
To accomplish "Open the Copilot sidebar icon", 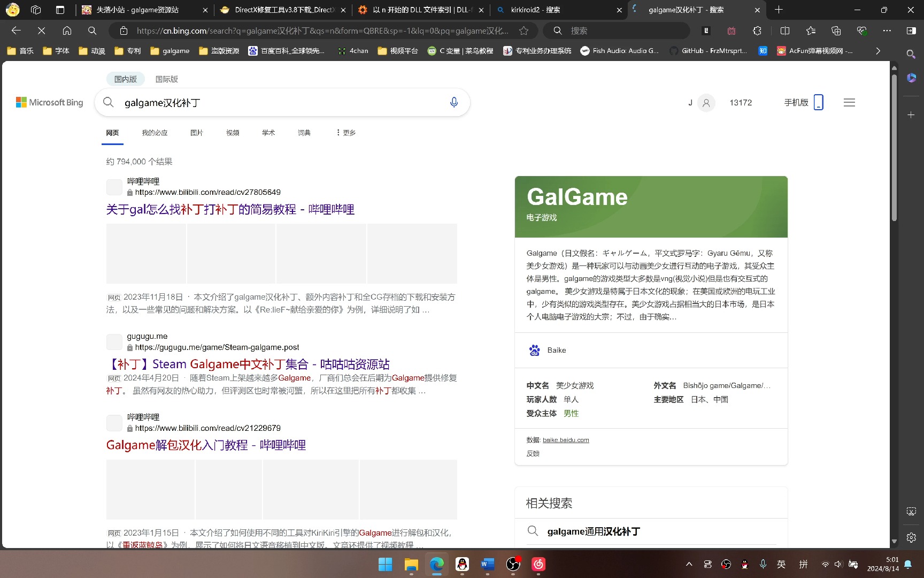I will click(x=912, y=78).
